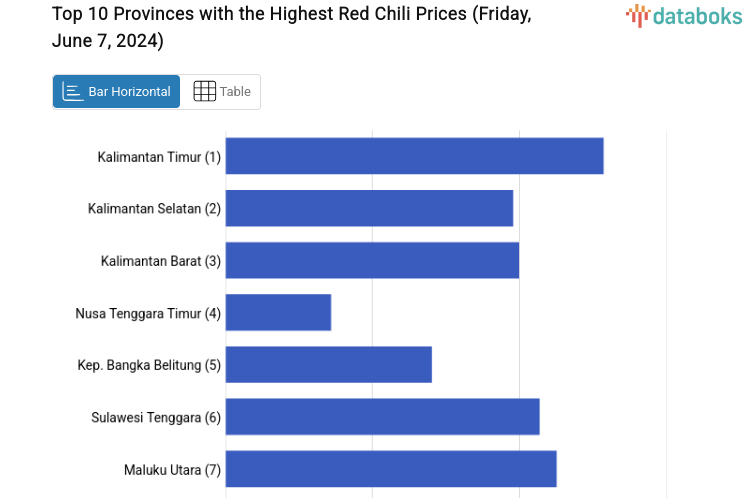Select the Kalimantan Selatan bar
Viewport: 753px width, 498px height.
[x=369, y=208]
